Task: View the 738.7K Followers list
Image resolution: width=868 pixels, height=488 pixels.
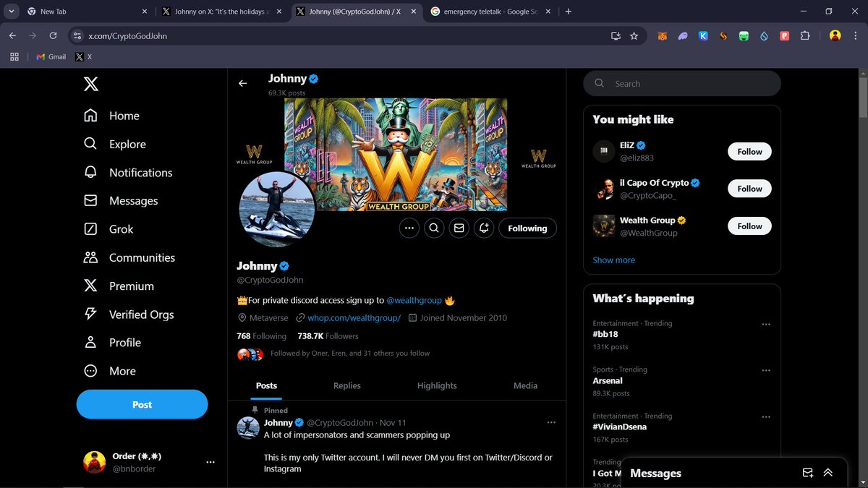Action: tap(328, 336)
